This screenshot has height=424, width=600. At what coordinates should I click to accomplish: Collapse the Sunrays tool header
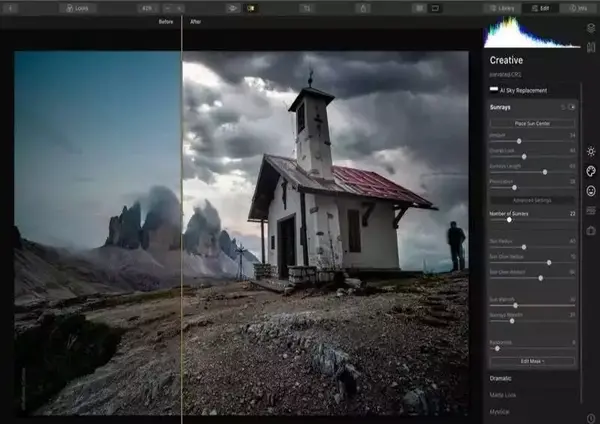[500, 107]
